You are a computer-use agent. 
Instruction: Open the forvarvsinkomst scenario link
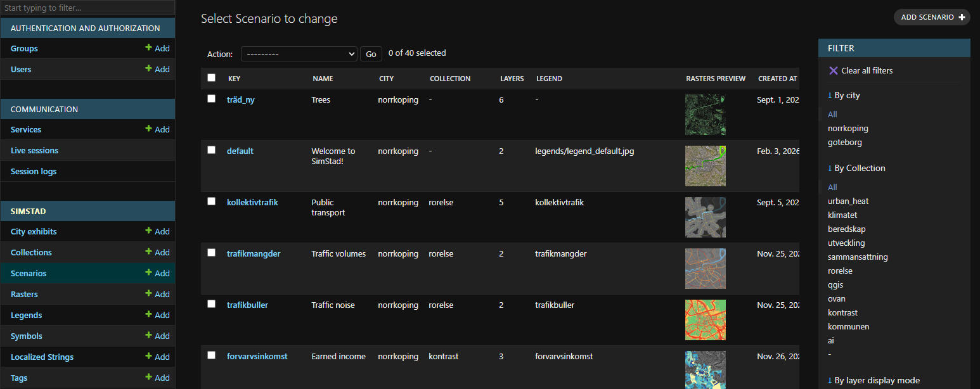[257, 356]
